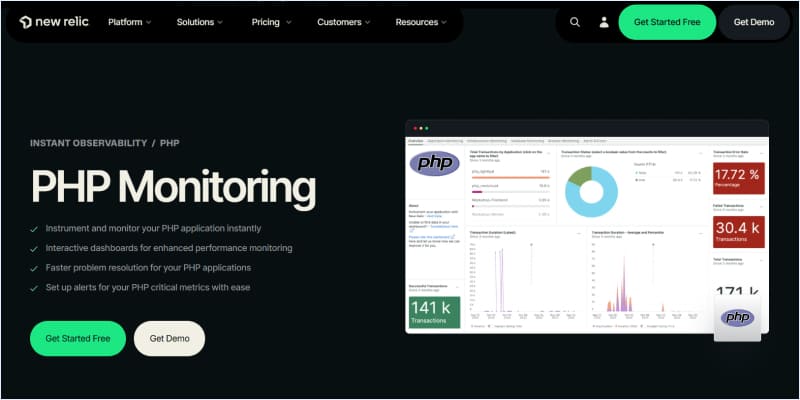The image size is (800, 400).
Task: Click the floating PHP badge icon
Action: (x=737, y=318)
